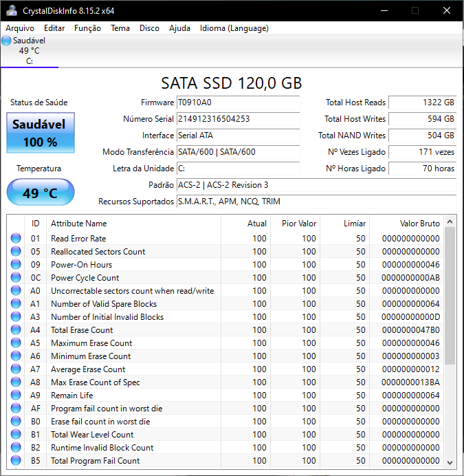Click the blue health orb beside Saudável disk tab
This screenshot has height=476, width=464.
6,41
